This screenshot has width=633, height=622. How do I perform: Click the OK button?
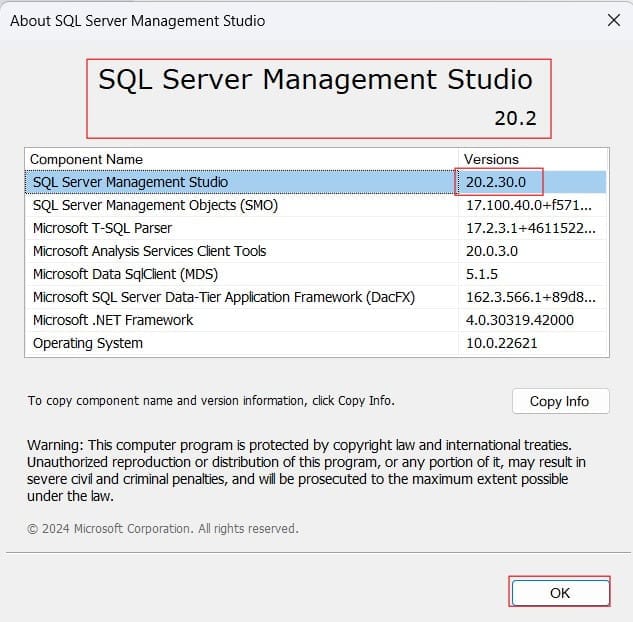(560, 593)
